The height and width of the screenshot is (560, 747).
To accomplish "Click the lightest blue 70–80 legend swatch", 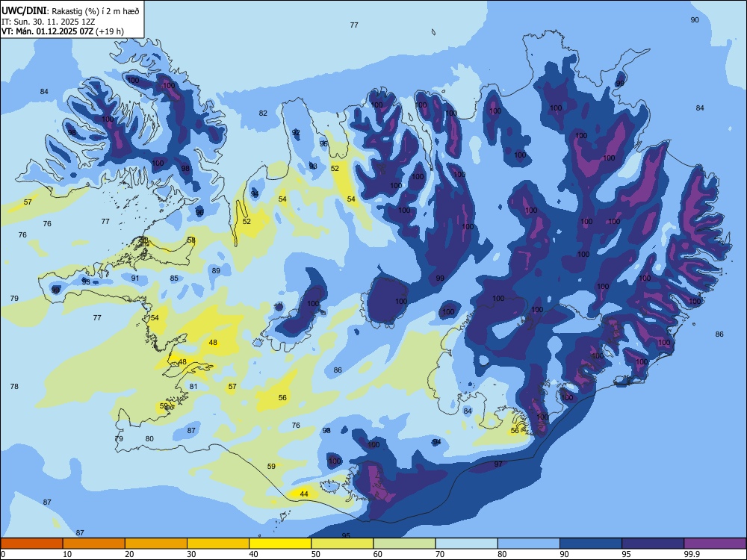I will (x=467, y=544).
